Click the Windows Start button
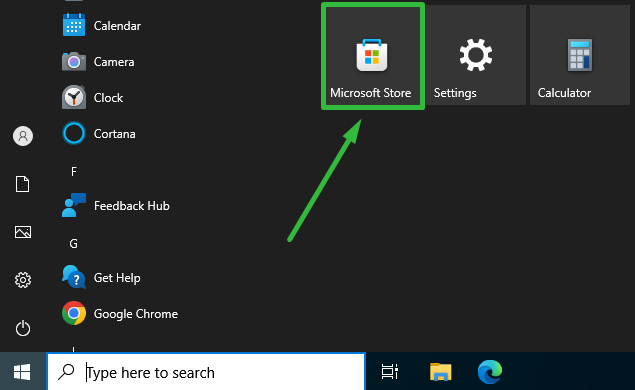Image resolution: width=635 pixels, height=390 pixels. click(22, 372)
